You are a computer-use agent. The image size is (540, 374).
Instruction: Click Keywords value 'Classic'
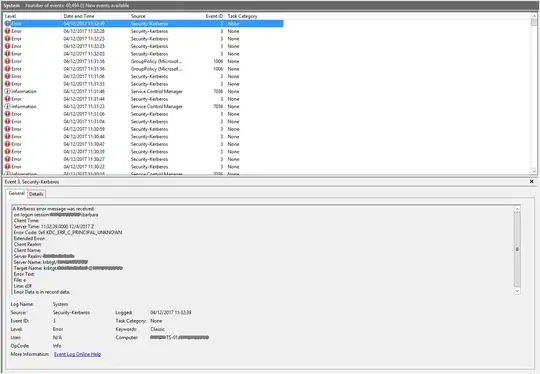pyautogui.click(x=157, y=329)
